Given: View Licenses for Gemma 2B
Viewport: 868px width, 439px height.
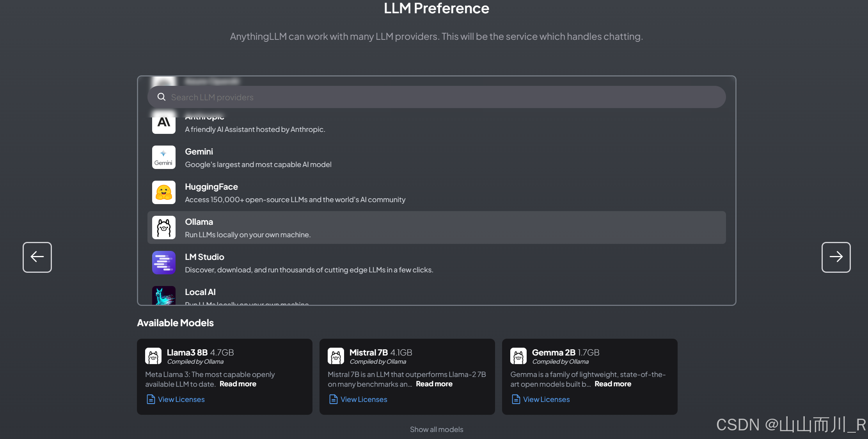Looking at the screenshot, I should pos(546,400).
